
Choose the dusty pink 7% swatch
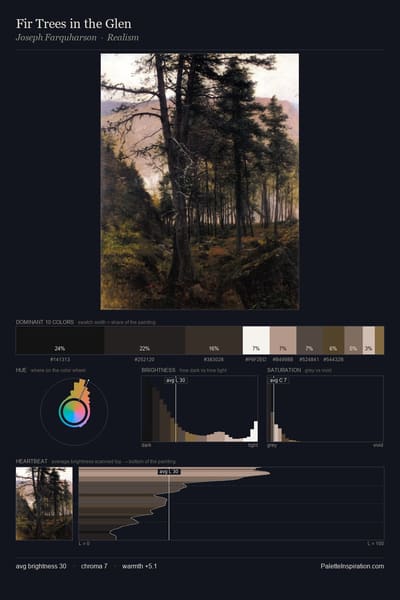(283, 340)
